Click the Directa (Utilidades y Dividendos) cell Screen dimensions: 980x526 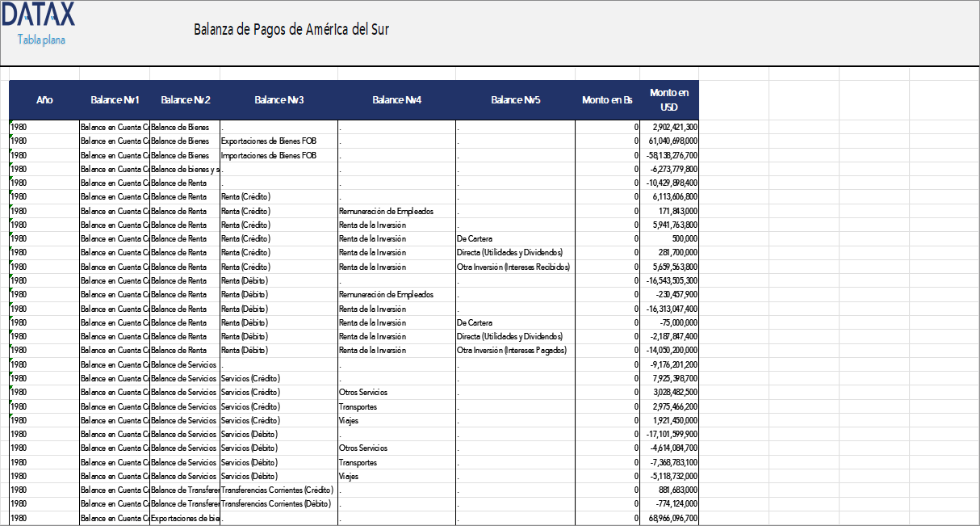509,252
